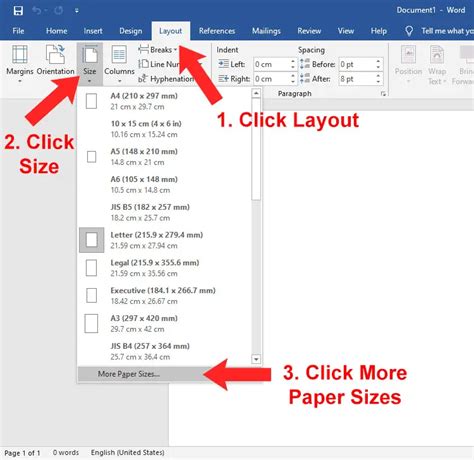Click the Size list scrollbar thumb
The width and height of the screenshot is (474, 460).
tap(256, 149)
